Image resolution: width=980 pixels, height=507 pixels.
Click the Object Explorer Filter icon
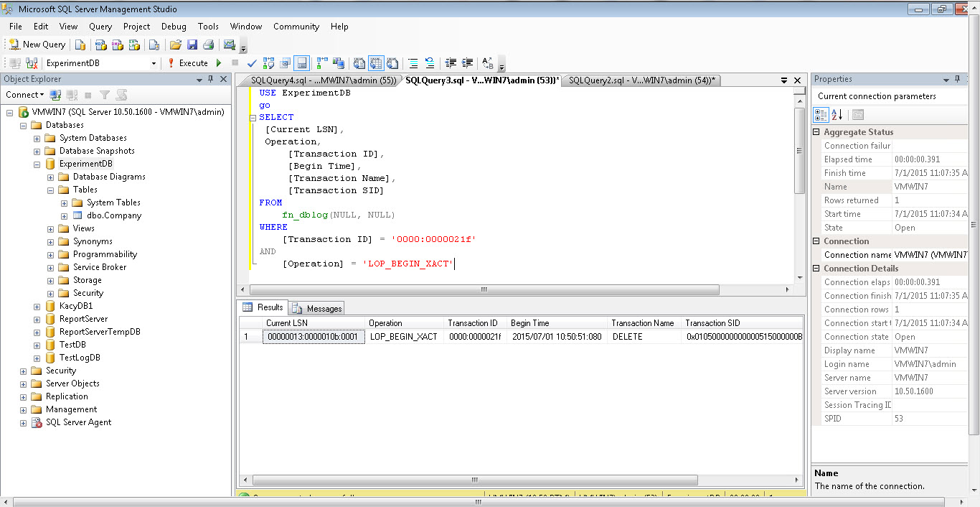(x=105, y=95)
